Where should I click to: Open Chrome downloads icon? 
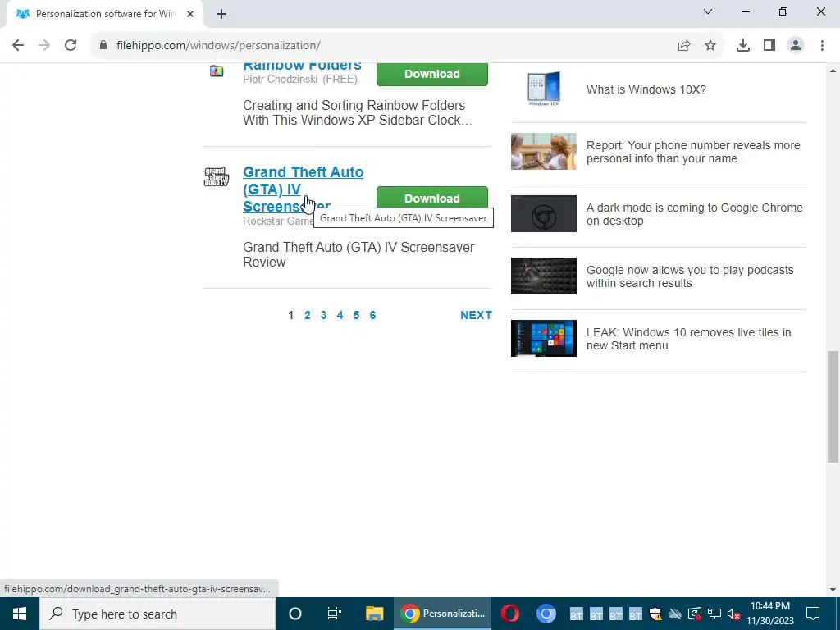(742, 45)
